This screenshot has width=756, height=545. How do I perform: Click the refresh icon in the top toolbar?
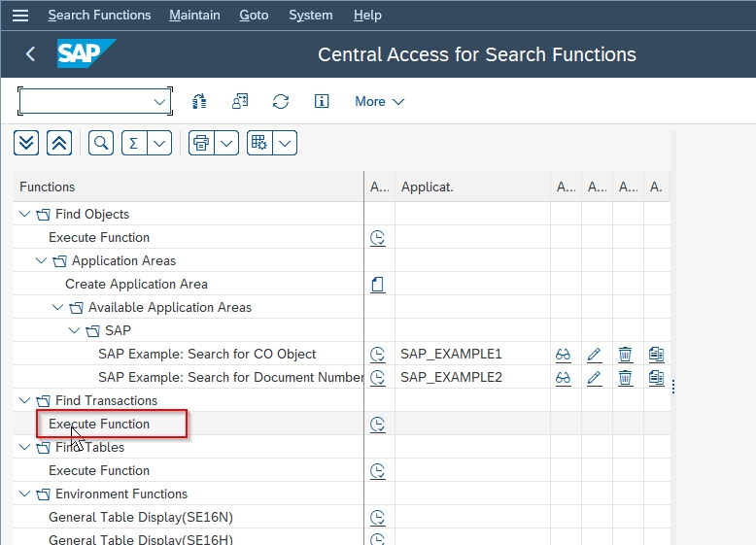coord(281,101)
